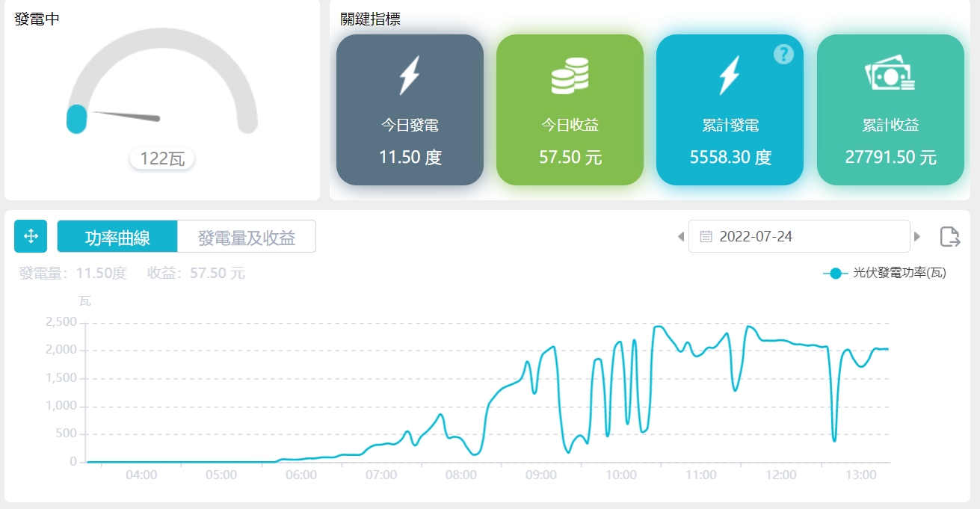The height and width of the screenshot is (509, 980).
Task: Go to next day with right arrow
Action: coord(917,237)
